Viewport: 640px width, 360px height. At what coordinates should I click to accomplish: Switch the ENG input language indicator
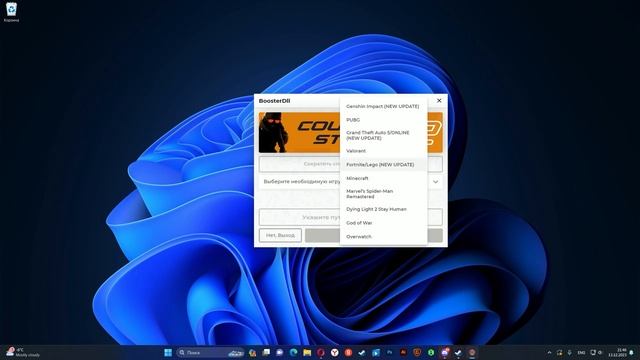point(581,353)
